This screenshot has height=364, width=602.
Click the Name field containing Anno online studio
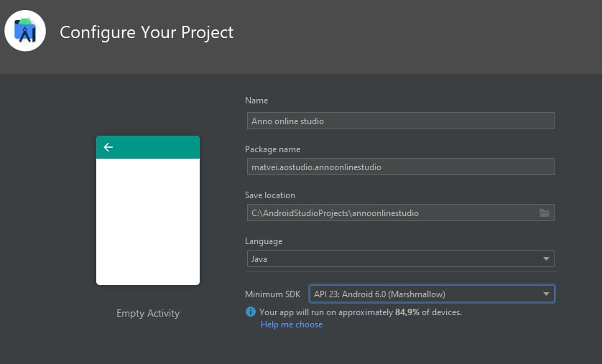click(x=400, y=121)
